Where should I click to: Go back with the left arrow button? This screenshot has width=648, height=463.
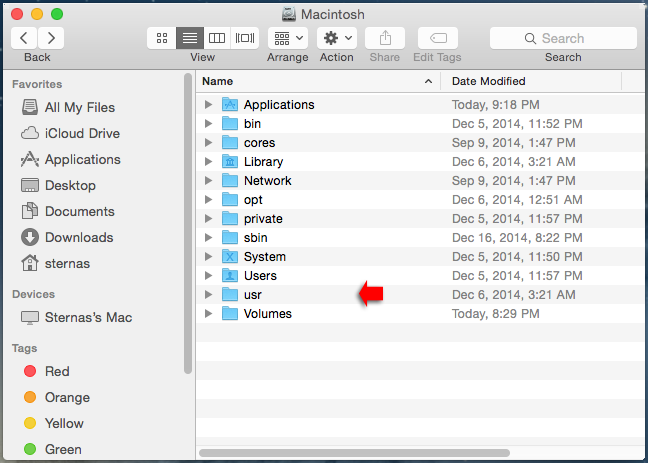click(x=24, y=38)
